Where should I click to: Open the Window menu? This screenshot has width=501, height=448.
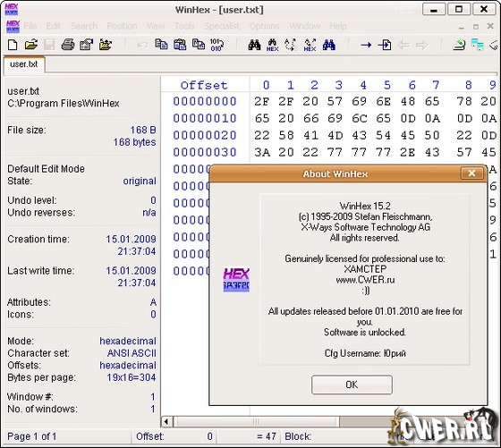coord(304,26)
